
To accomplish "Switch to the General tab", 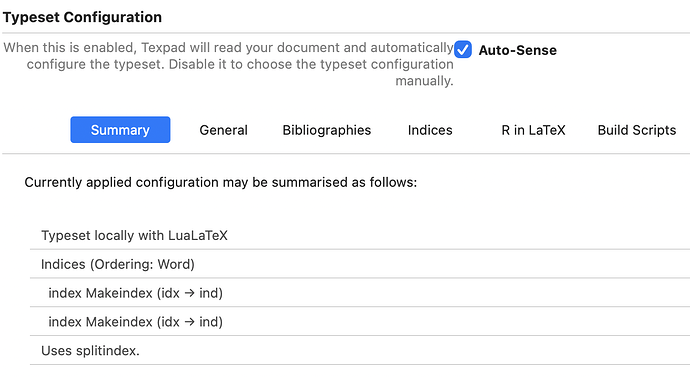I will coord(224,130).
